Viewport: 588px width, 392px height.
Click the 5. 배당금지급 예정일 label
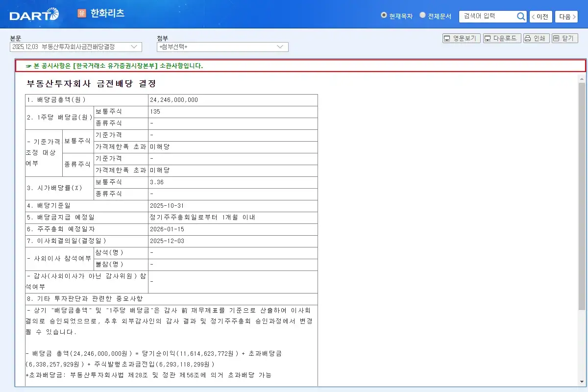61,218
